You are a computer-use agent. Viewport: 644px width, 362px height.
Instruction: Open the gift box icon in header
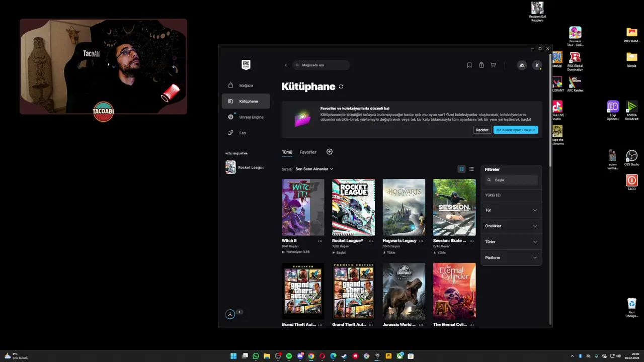(x=481, y=65)
